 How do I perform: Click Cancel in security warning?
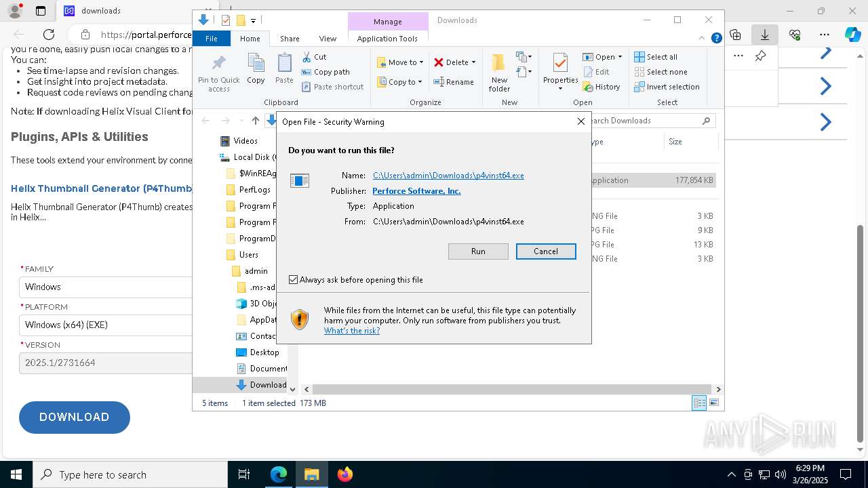(546, 251)
